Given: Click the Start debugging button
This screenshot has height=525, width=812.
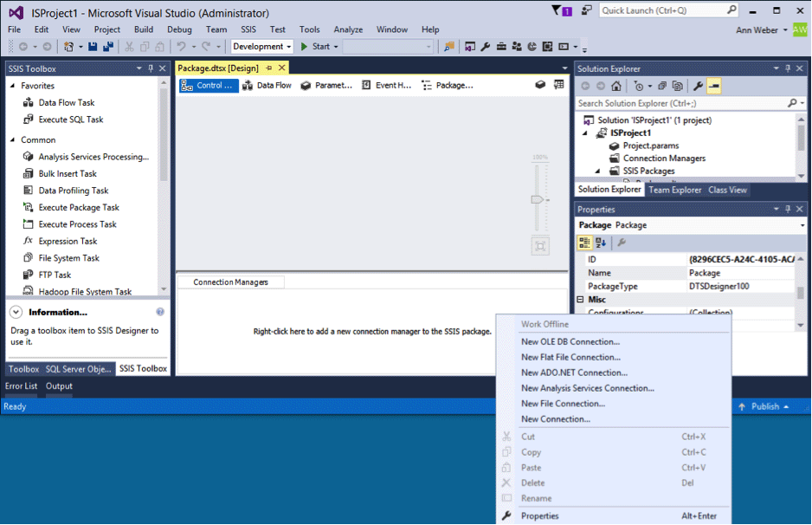Looking at the screenshot, I should [x=315, y=47].
